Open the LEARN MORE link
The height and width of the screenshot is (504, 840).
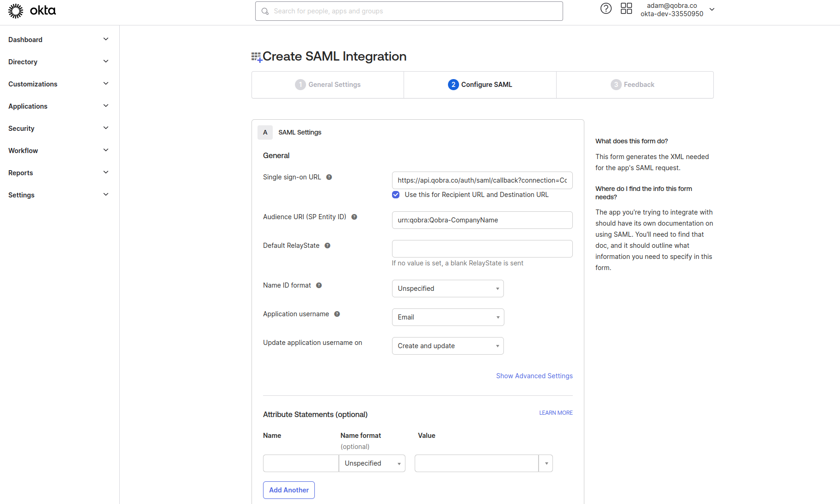pyautogui.click(x=556, y=413)
